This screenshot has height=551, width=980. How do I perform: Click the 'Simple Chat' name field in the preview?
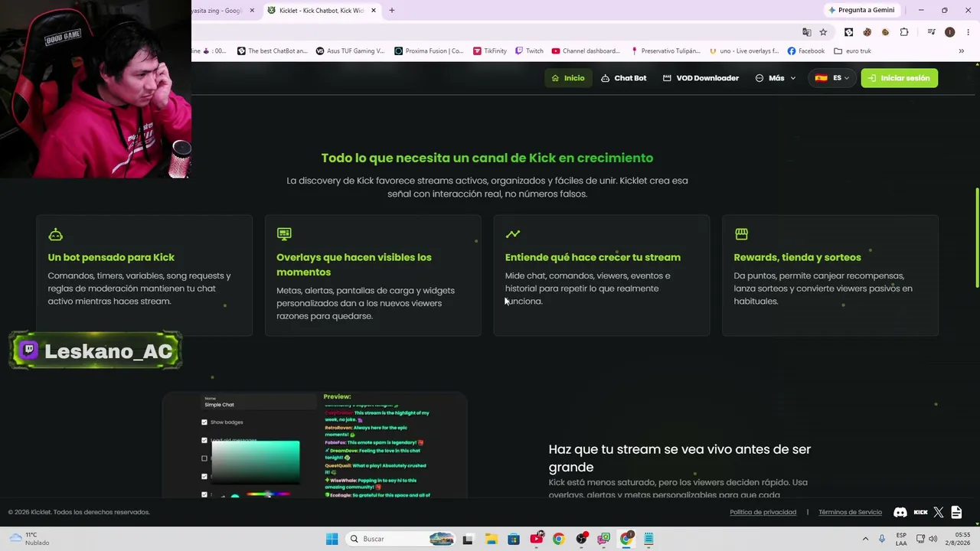pyautogui.click(x=259, y=403)
